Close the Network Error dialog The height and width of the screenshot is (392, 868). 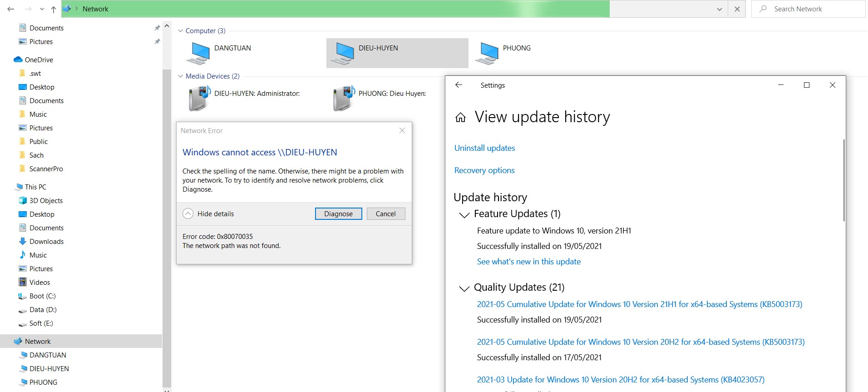click(x=402, y=130)
